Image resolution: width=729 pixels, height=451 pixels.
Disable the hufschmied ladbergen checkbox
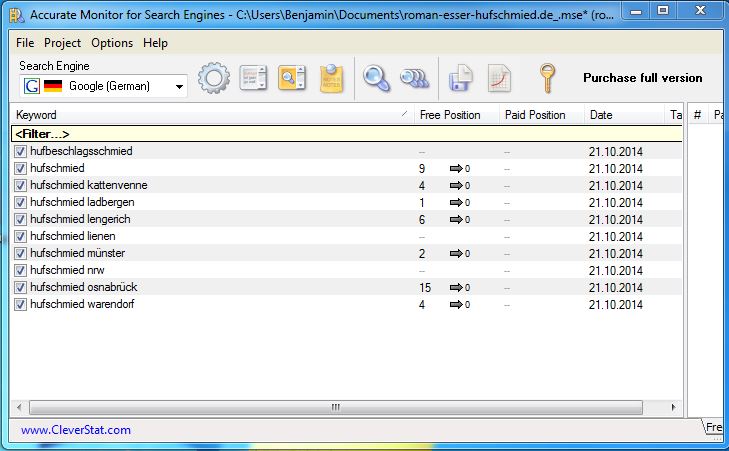tap(20, 202)
